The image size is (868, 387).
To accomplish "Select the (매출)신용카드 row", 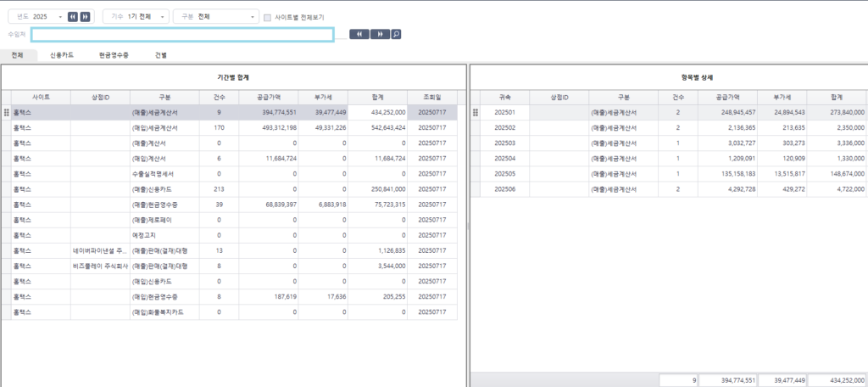I will 153,188.
